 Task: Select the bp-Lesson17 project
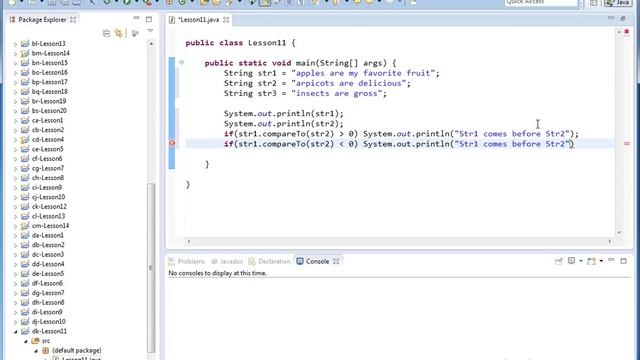(x=49, y=82)
